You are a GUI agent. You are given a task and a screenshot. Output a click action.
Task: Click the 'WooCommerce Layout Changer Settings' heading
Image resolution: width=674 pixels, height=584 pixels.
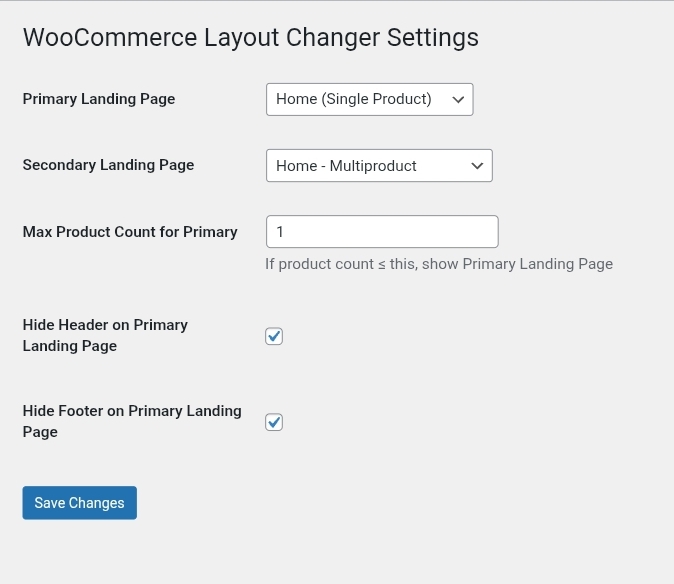click(x=250, y=38)
